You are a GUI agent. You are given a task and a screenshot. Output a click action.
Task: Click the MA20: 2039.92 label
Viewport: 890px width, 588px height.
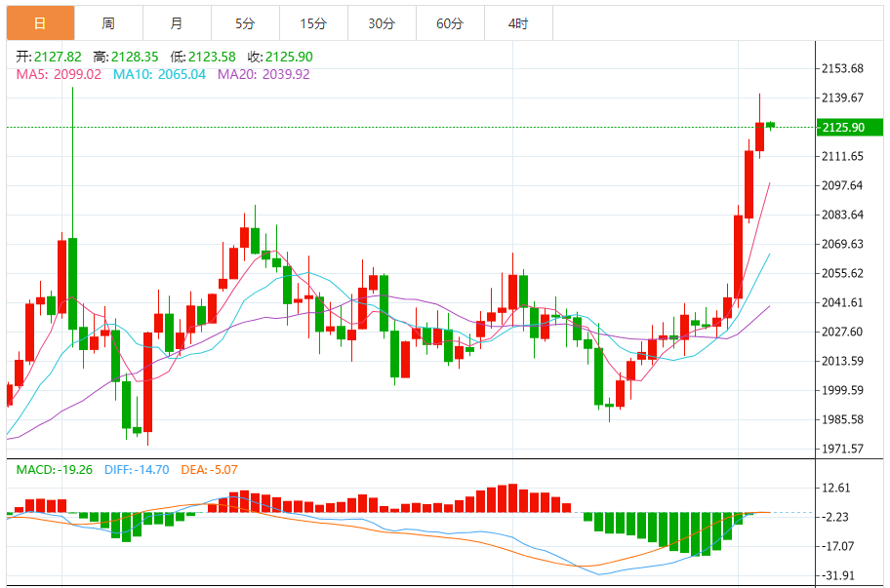(x=263, y=74)
